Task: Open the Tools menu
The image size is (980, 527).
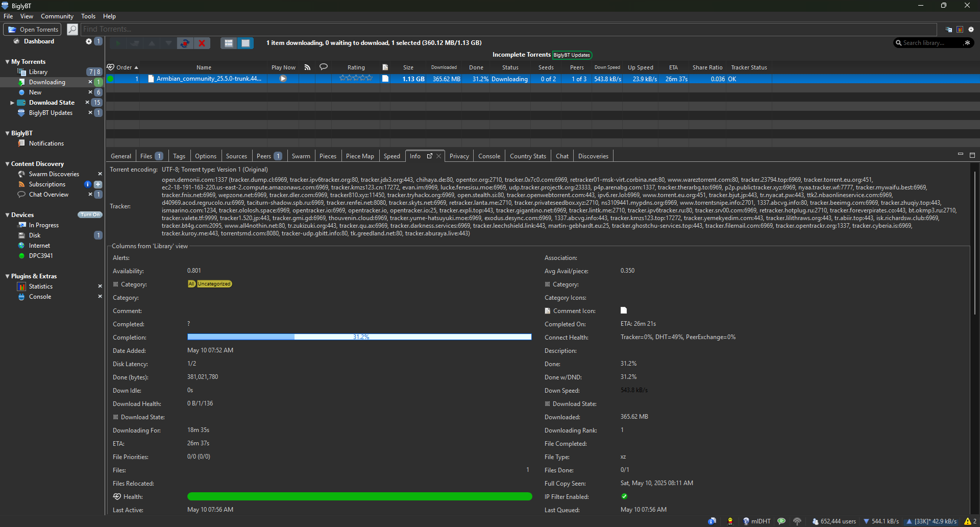Action: pos(88,16)
